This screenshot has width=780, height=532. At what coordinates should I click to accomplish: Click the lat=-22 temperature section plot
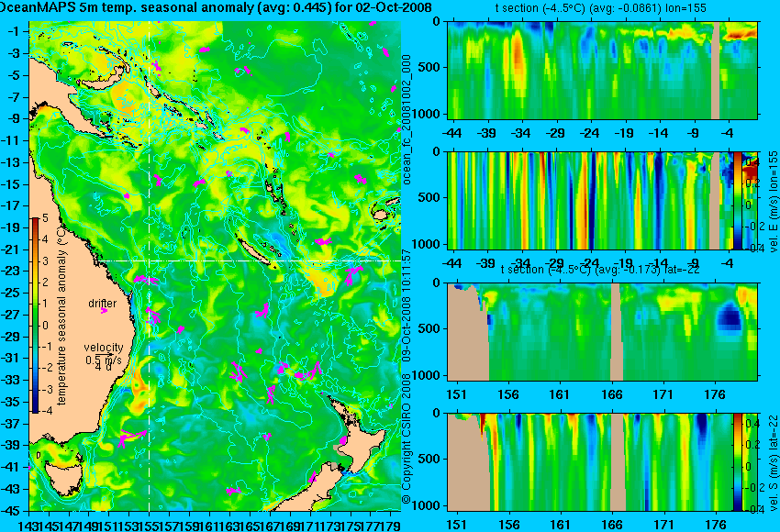coord(602,332)
